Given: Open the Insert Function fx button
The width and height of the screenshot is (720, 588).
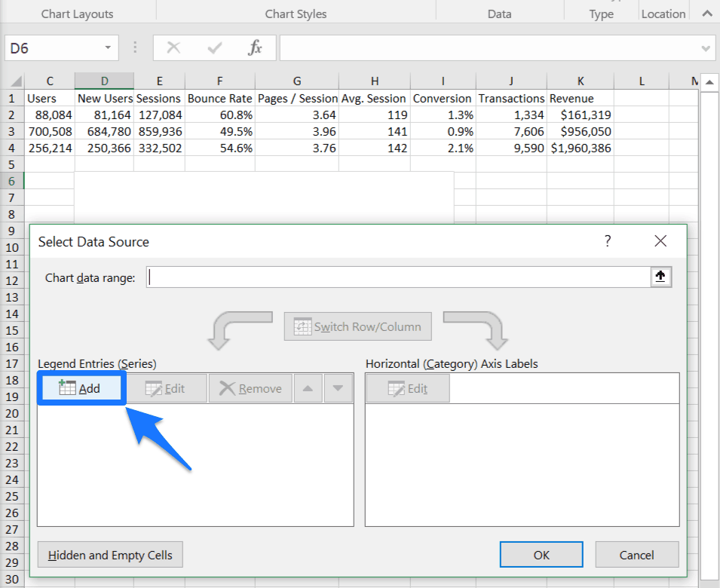Looking at the screenshot, I should point(255,48).
